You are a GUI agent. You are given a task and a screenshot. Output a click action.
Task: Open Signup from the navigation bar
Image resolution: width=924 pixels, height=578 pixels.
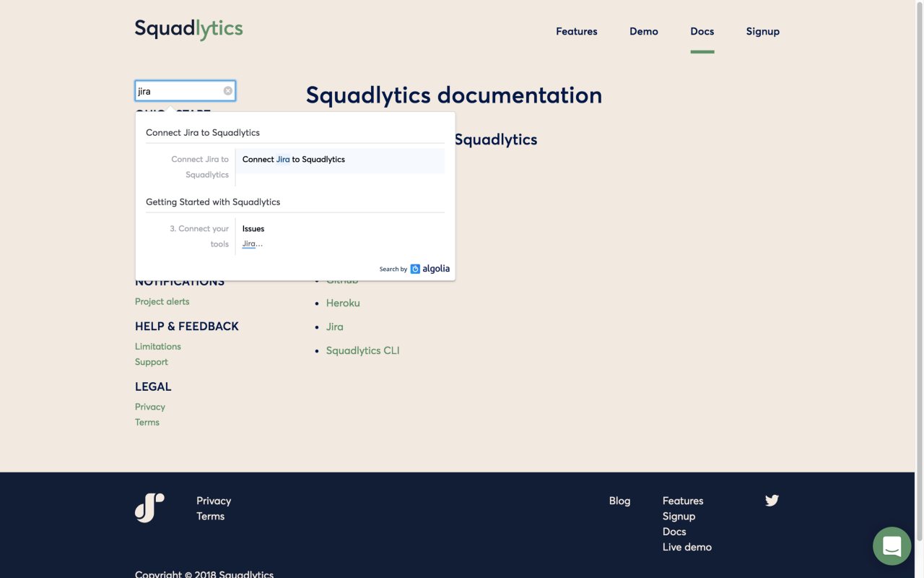762,31
